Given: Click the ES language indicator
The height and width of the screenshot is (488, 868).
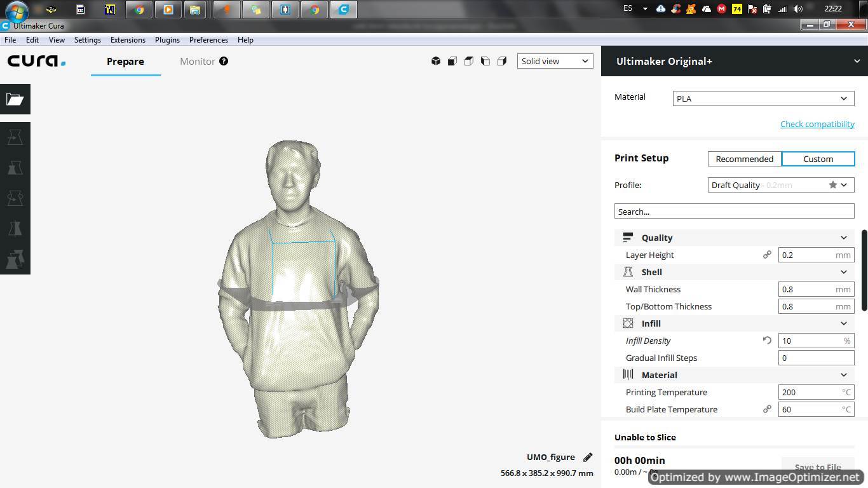Looking at the screenshot, I should pyautogui.click(x=628, y=9).
